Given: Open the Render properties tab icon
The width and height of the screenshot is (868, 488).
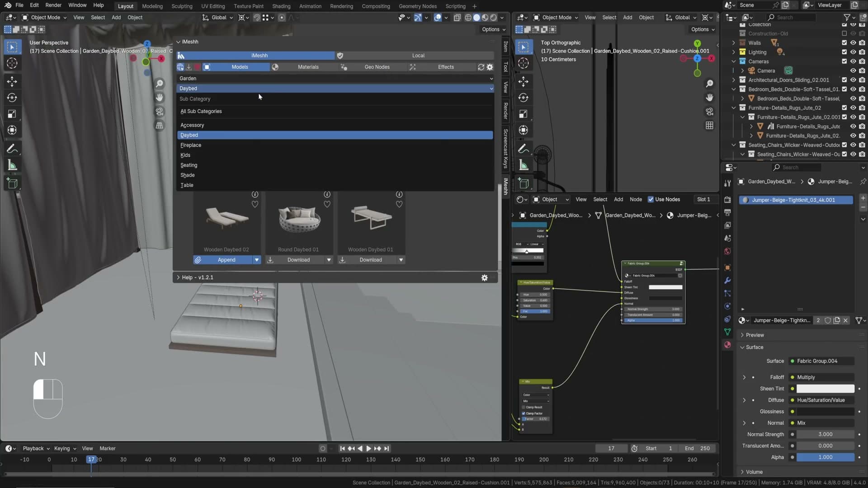Looking at the screenshot, I should 727,200.
